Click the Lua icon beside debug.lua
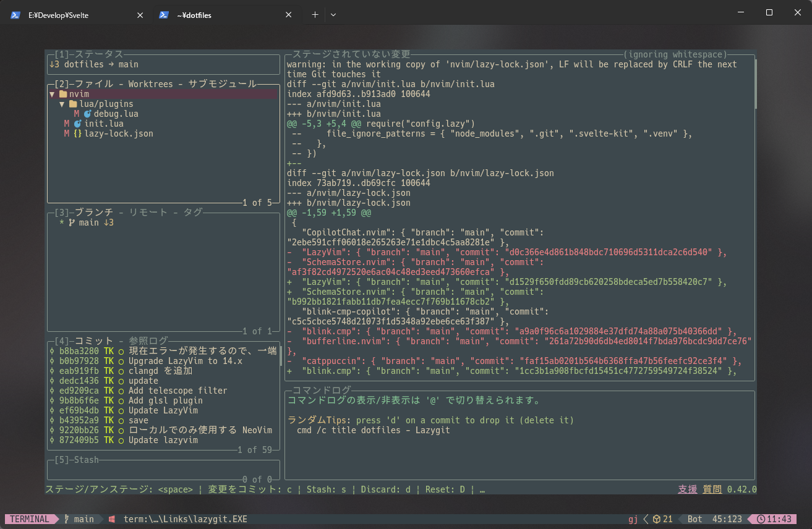 coord(87,114)
